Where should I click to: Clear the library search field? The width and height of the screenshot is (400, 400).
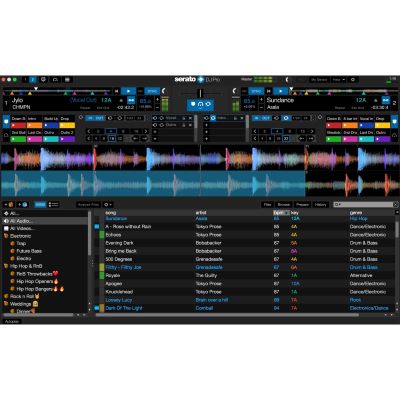pyautogui.click(x=395, y=204)
